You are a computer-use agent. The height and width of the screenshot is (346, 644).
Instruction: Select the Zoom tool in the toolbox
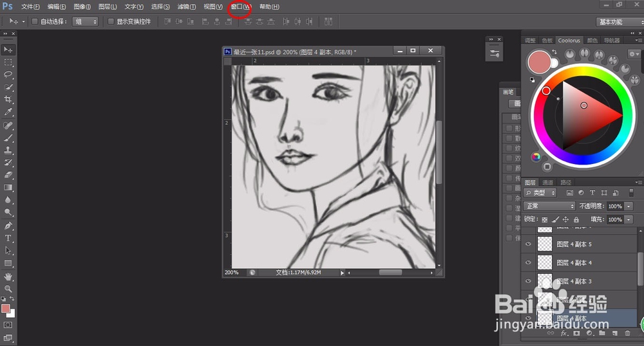point(8,289)
